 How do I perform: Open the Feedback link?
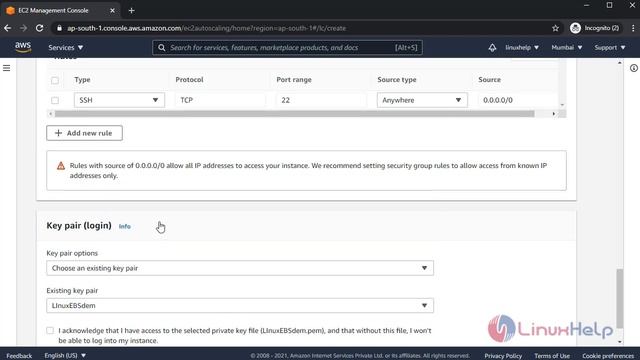(19, 356)
